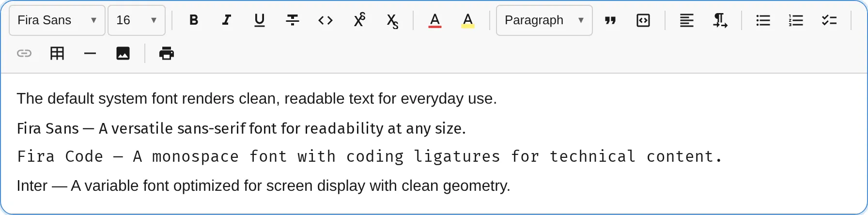The width and height of the screenshot is (868, 215).
Task: Open text alignment options
Action: pos(686,20)
